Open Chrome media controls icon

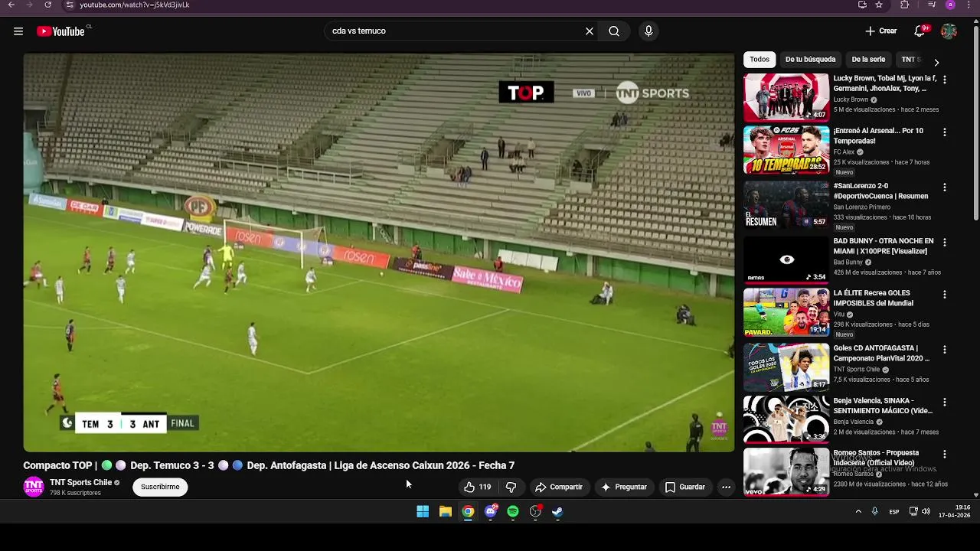932,5
